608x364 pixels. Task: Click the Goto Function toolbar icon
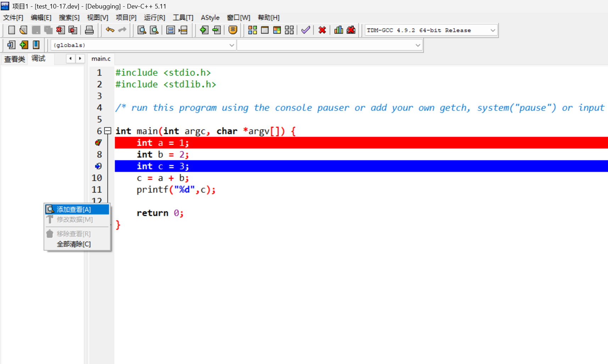tap(171, 30)
